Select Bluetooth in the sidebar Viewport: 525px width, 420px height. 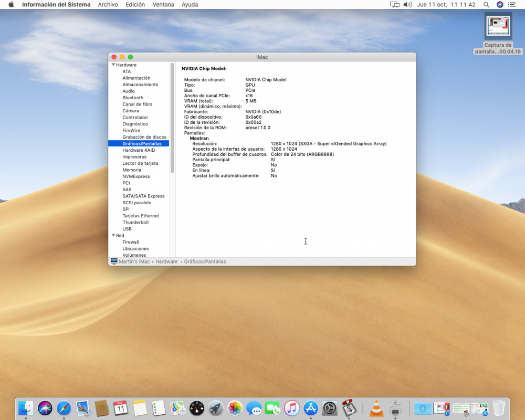point(133,98)
